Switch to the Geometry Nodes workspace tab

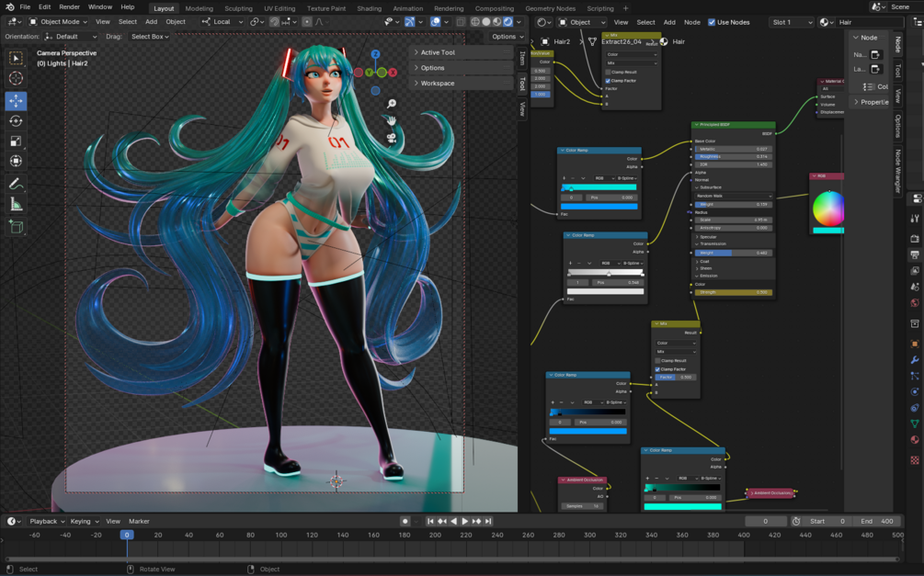pyautogui.click(x=550, y=8)
